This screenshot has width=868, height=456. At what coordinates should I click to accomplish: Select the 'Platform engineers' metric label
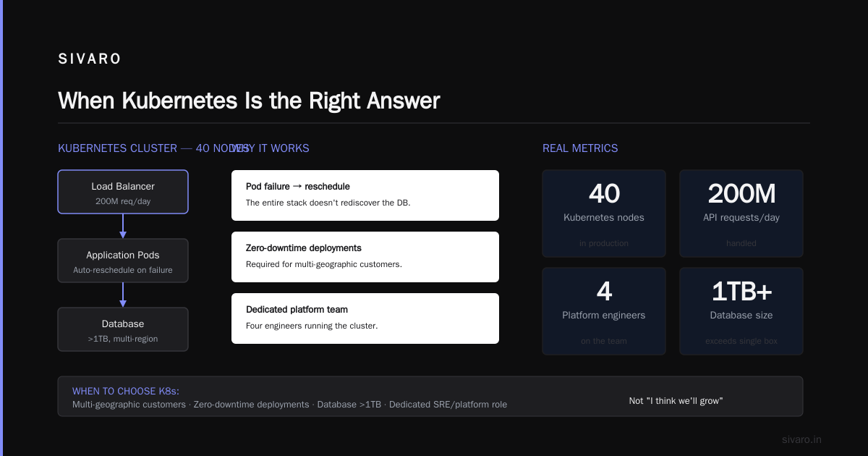click(x=604, y=315)
